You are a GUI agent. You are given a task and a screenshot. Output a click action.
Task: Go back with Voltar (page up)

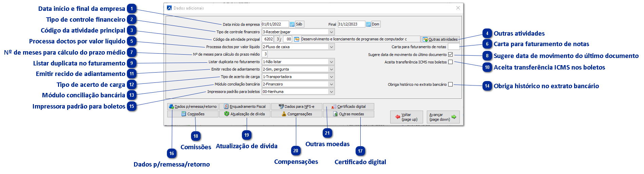pos(406,117)
